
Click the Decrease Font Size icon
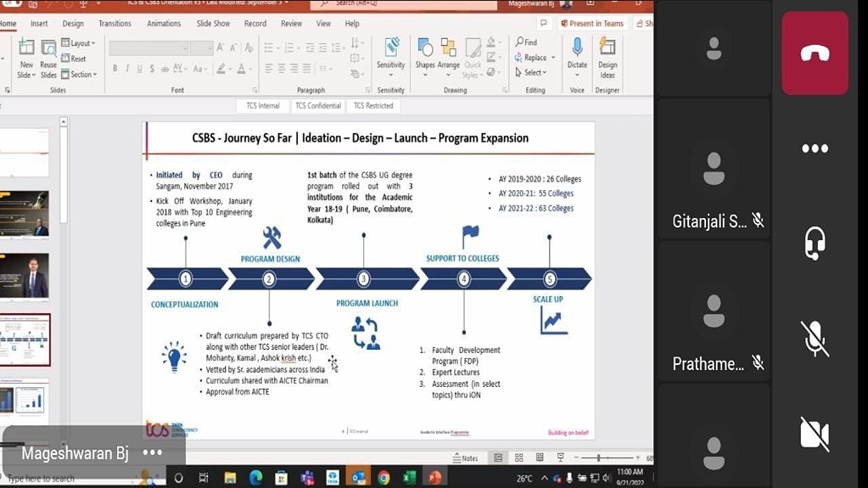(x=233, y=48)
